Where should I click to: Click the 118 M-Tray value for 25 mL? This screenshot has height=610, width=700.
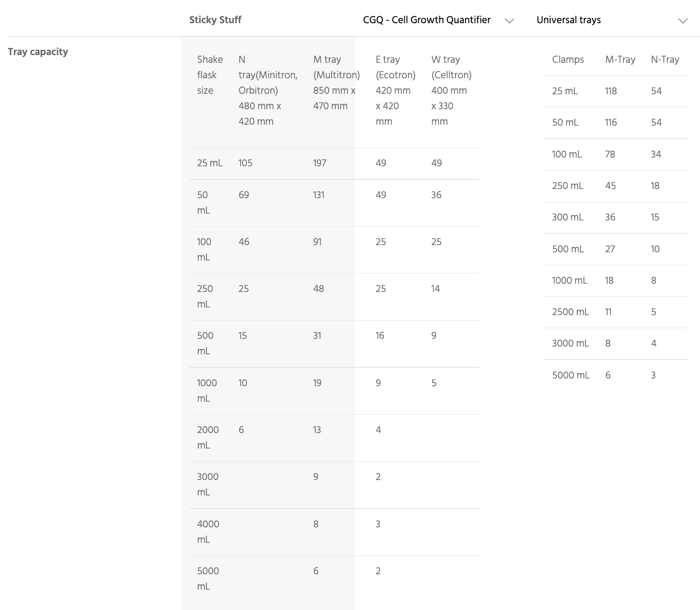click(611, 91)
